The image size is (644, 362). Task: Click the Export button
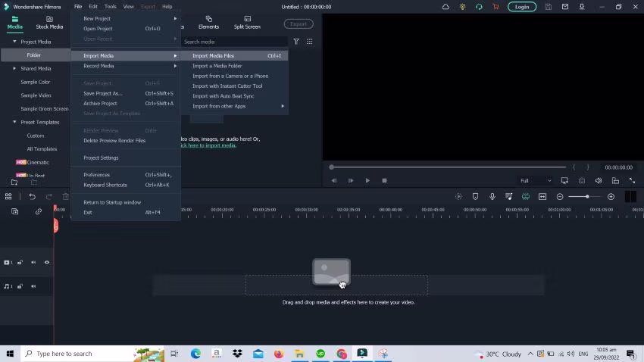tap(299, 23)
